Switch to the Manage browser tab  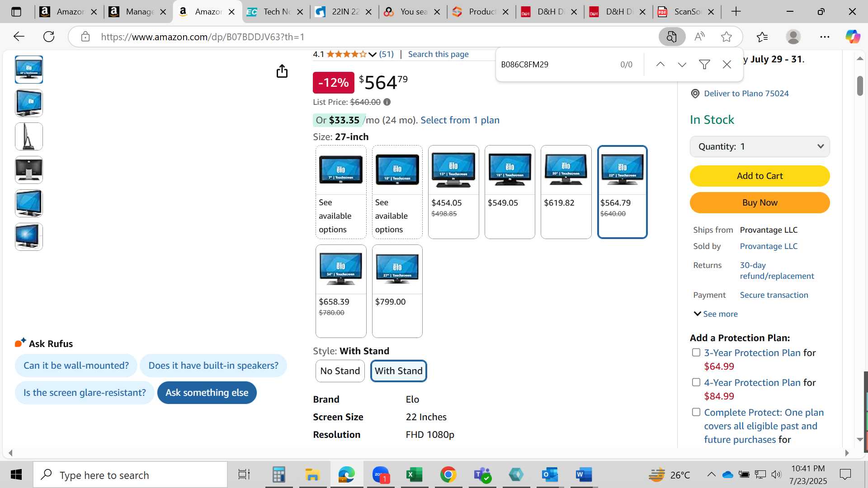click(138, 12)
